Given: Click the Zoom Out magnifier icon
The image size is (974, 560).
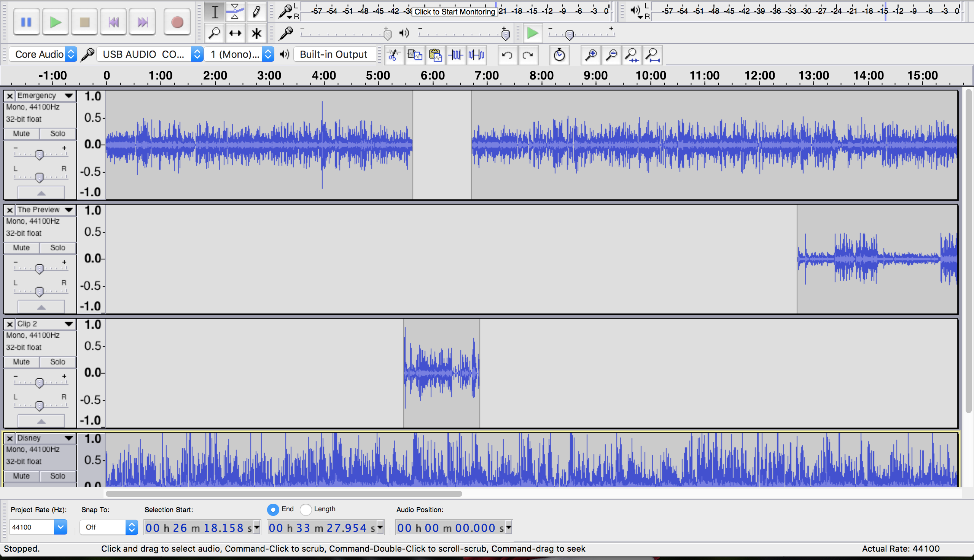Looking at the screenshot, I should click(611, 55).
